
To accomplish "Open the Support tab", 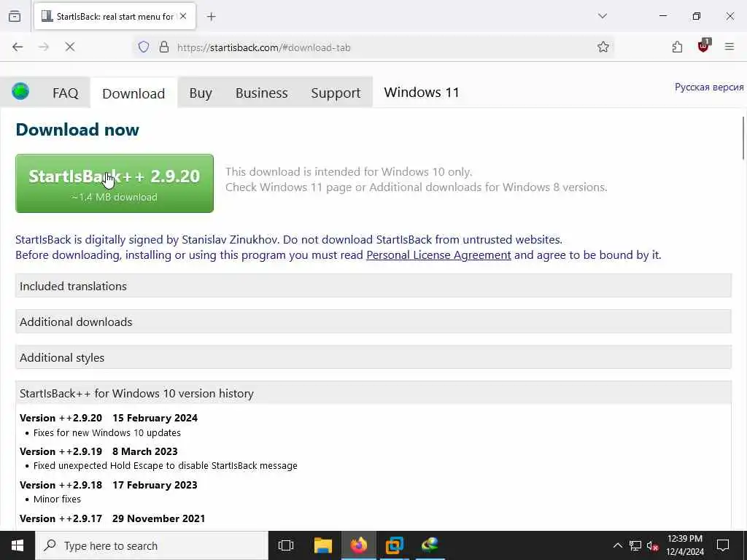I will pyautogui.click(x=336, y=93).
